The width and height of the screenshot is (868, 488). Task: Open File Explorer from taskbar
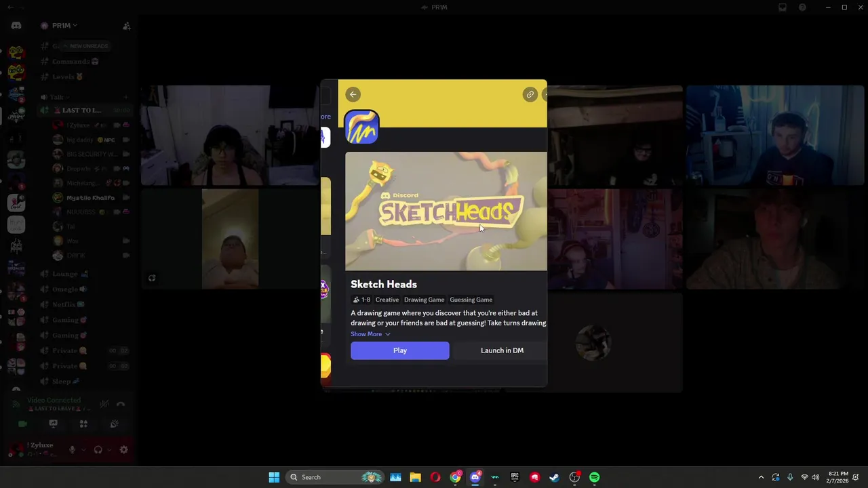click(x=415, y=477)
